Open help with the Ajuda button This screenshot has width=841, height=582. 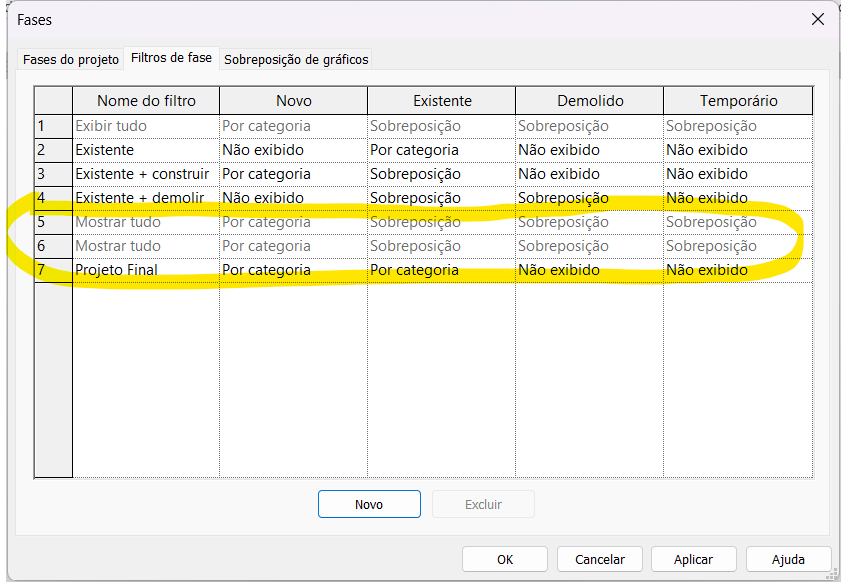pyautogui.click(x=788, y=559)
